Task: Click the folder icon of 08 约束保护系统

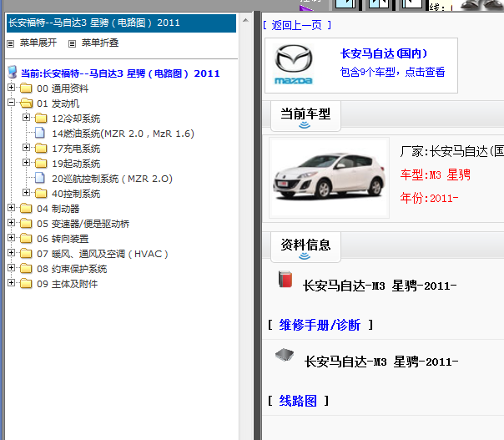Action: point(26,268)
